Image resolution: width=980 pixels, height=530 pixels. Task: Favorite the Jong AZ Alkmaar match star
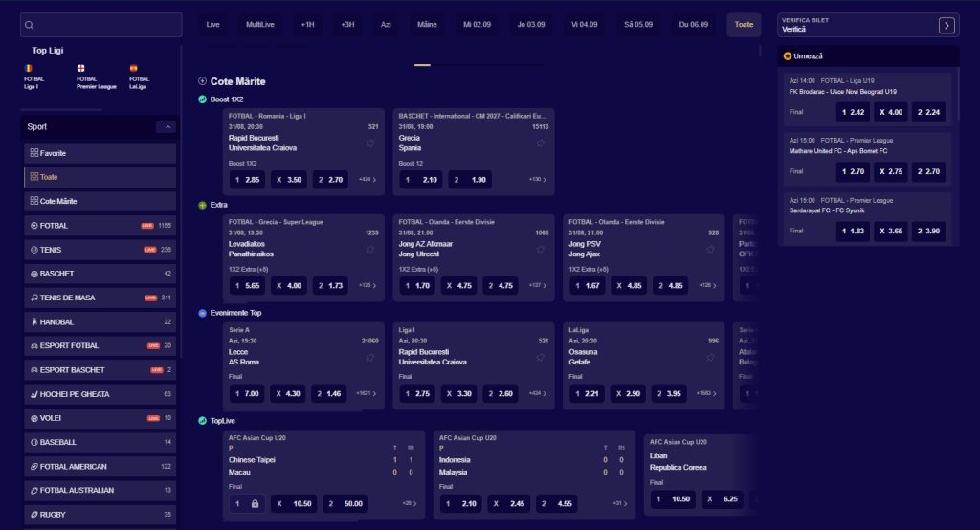click(540, 250)
